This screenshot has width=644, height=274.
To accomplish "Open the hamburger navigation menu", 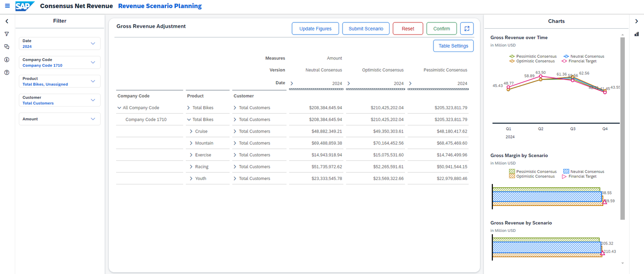I will tap(7, 6).
